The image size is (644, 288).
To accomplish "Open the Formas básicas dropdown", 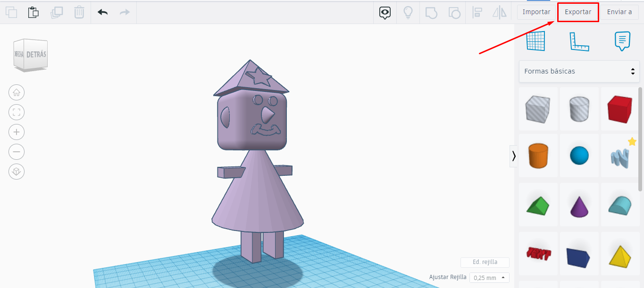I will coord(579,71).
